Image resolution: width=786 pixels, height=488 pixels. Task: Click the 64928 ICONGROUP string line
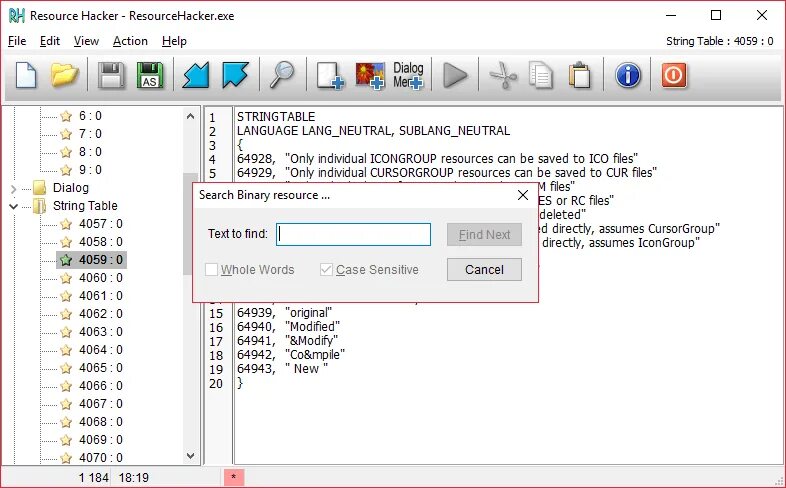(x=438, y=159)
